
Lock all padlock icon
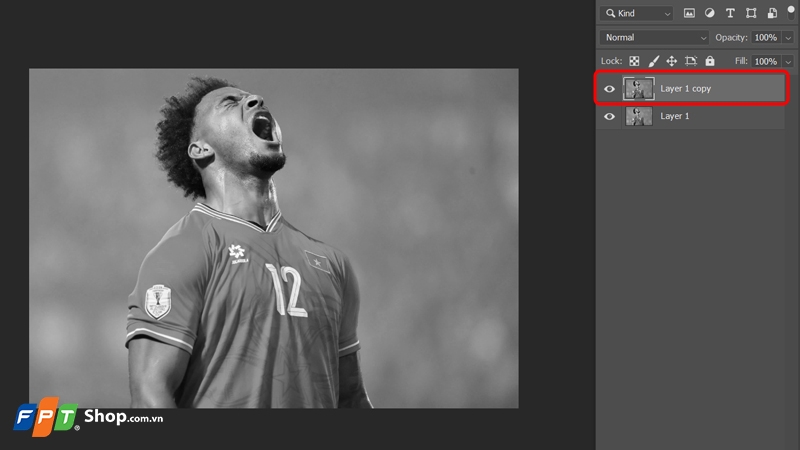(x=710, y=61)
